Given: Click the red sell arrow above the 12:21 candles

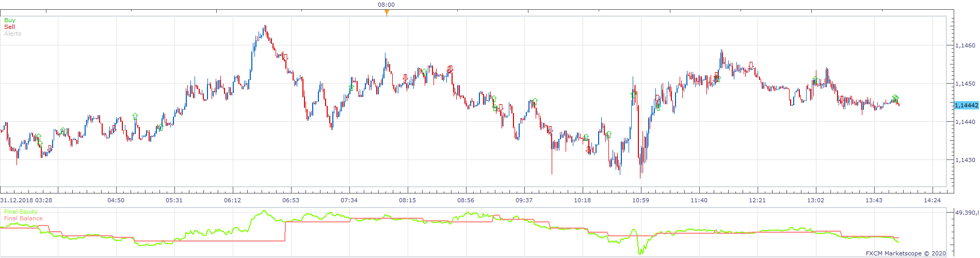Looking at the screenshot, I should (751, 65).
